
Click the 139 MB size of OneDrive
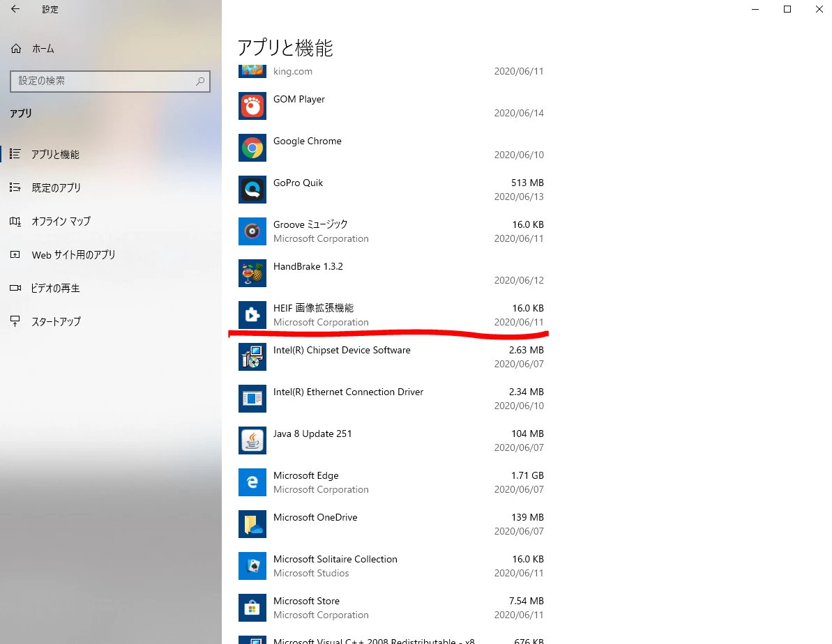coord(527,517)
